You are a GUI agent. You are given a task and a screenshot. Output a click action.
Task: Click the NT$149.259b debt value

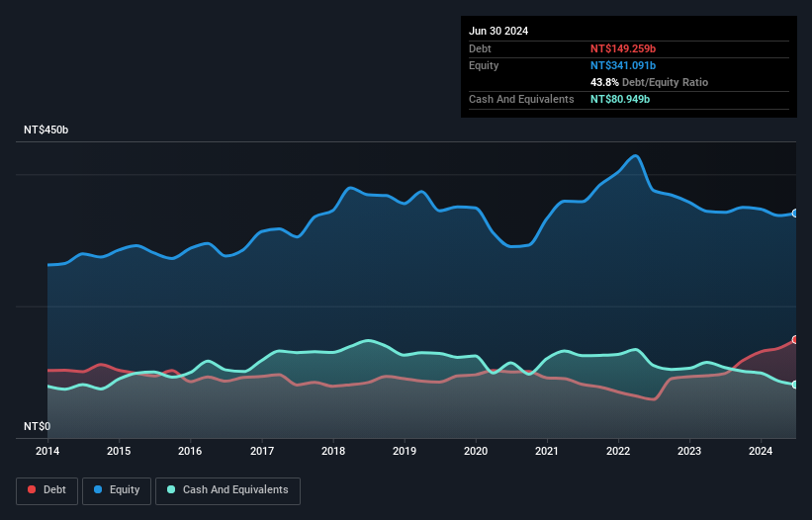pyautogui.click(x=623, y=48)
